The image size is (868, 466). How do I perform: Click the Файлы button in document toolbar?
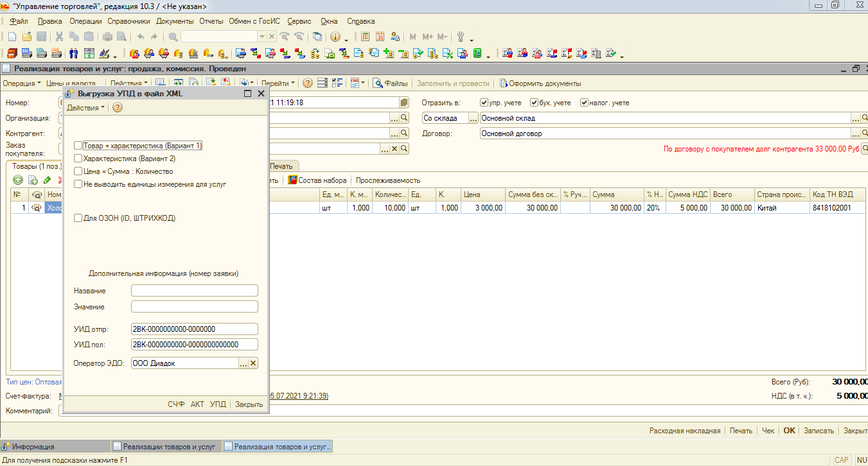391,83
